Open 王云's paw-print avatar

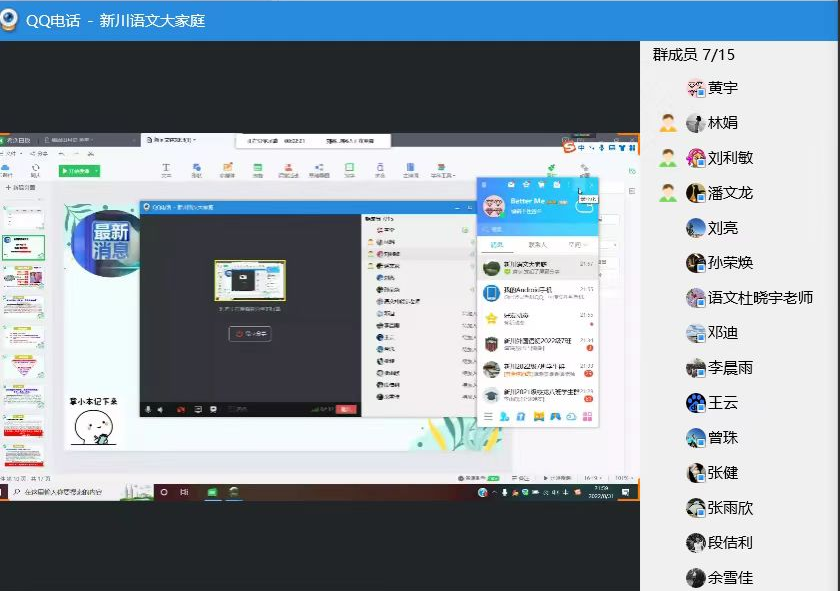tap(695, 402)
